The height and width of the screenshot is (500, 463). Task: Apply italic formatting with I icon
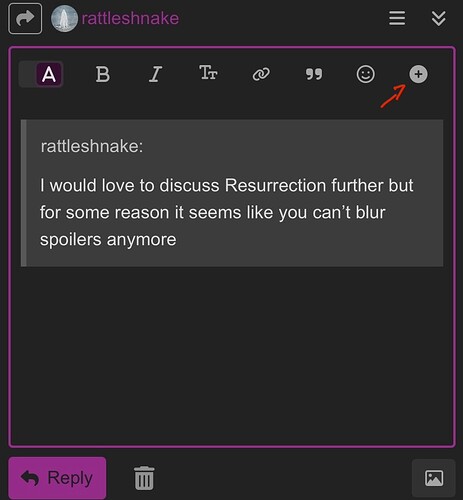pos(155,74)
